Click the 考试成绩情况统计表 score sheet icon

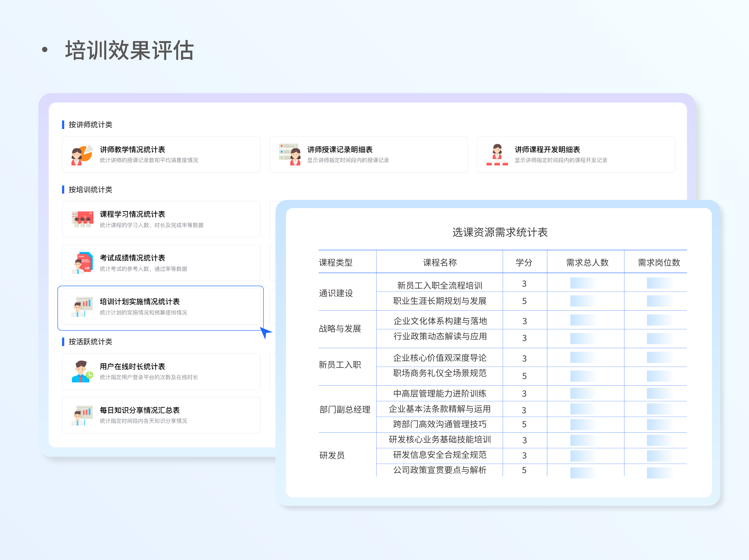coord(82,263)
